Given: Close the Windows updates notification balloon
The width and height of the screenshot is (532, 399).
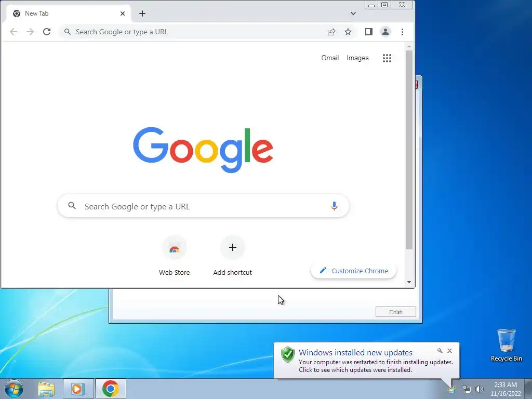Looking at the screenshot, I should point(449,351).
